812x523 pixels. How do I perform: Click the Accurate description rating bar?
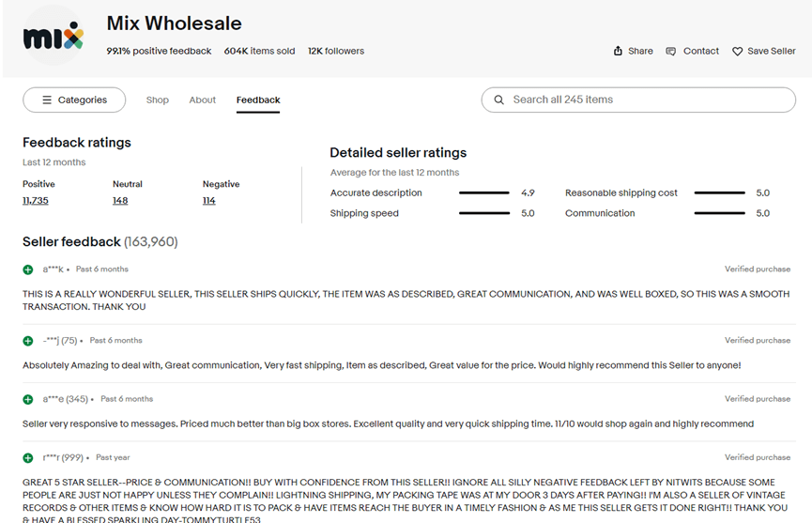[484, 192]
